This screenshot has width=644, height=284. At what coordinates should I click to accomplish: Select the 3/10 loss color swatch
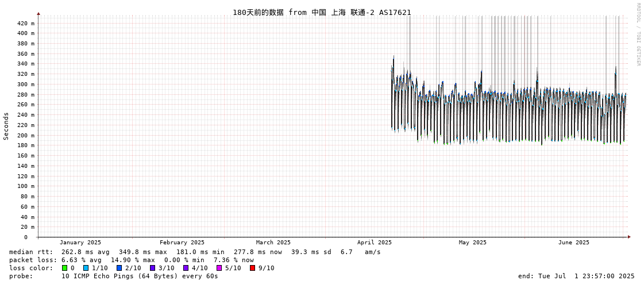(x=152, y=268)
